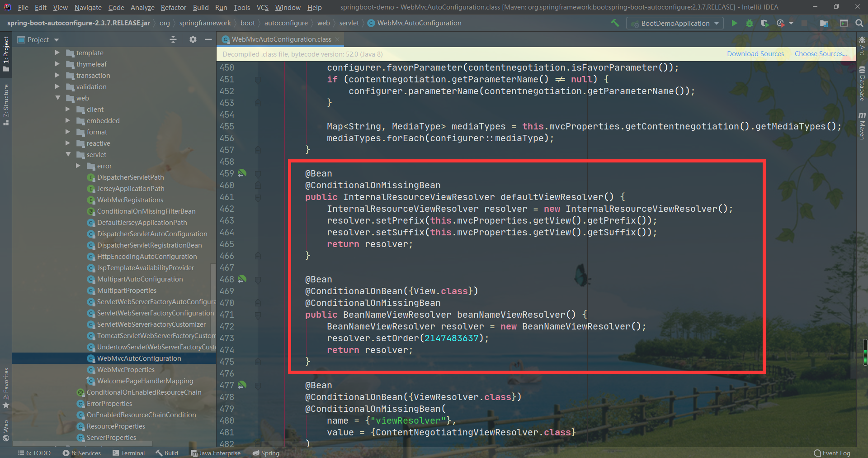868x458 pixels.
Task: Toggle the code fold marker on line 471
Action: pyautogui.click(x=258, y=315)
